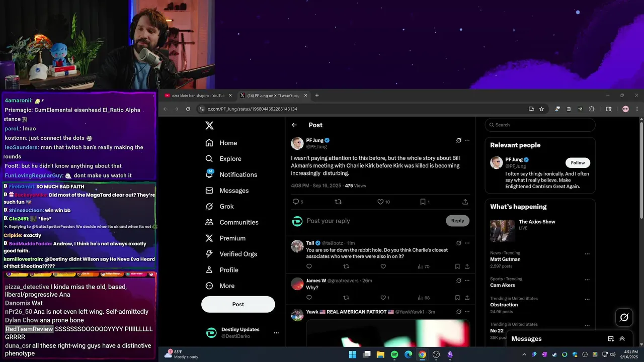Open Spotify from the taskbar
Screen dimensions: 644x362
tap(394, 354)
